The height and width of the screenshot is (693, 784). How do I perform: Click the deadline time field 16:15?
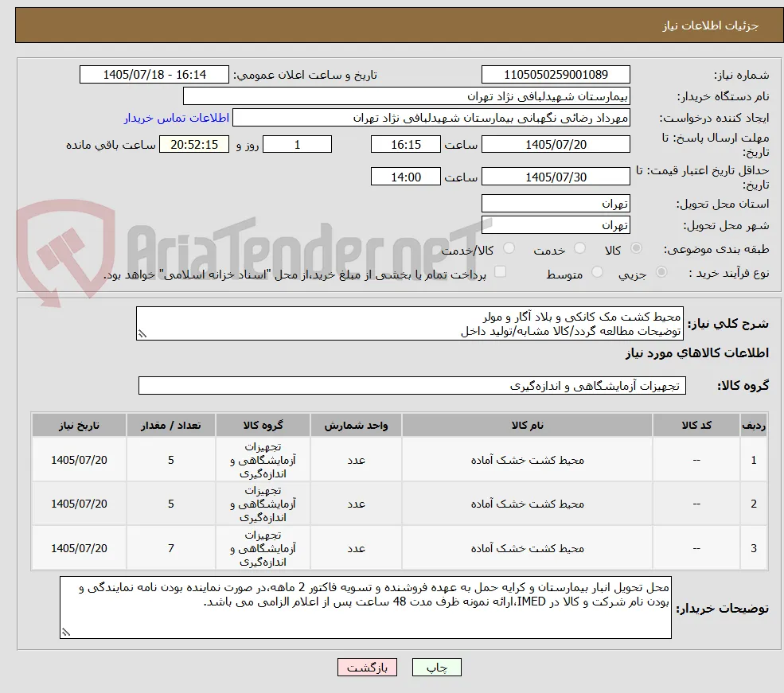coord(405,144)
